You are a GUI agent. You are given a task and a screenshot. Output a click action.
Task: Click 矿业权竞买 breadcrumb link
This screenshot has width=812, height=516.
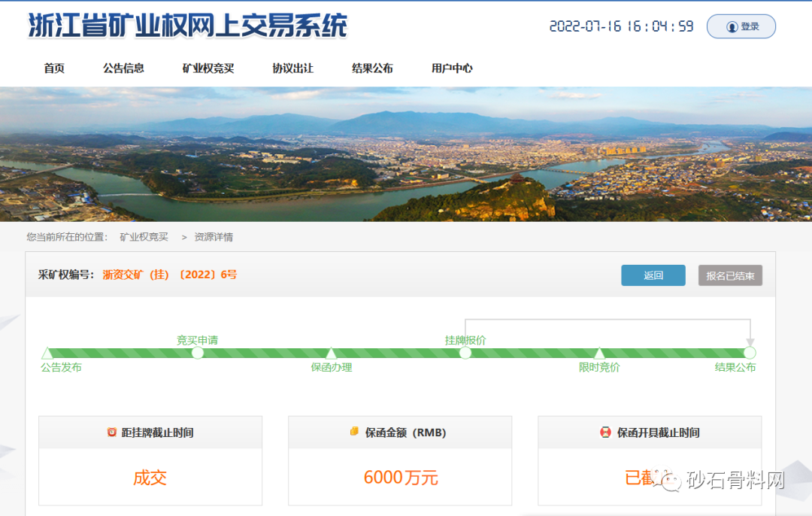click(144, 237)
